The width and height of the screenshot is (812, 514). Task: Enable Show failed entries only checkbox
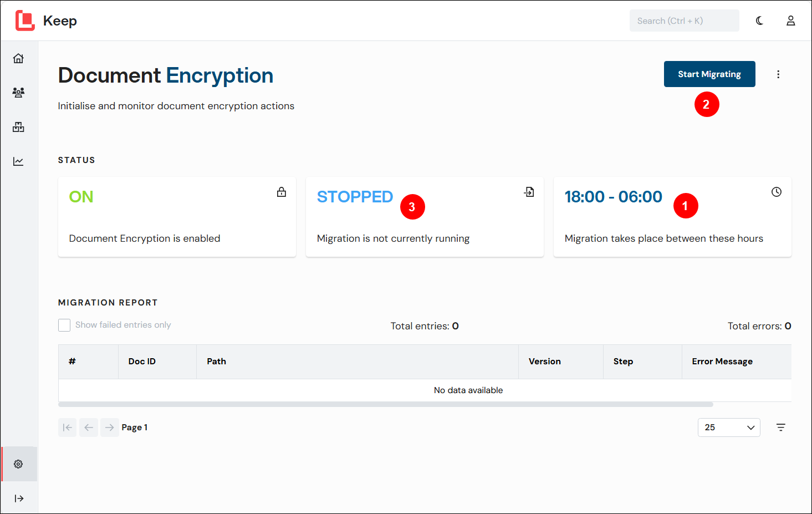(x=64, y=325)
